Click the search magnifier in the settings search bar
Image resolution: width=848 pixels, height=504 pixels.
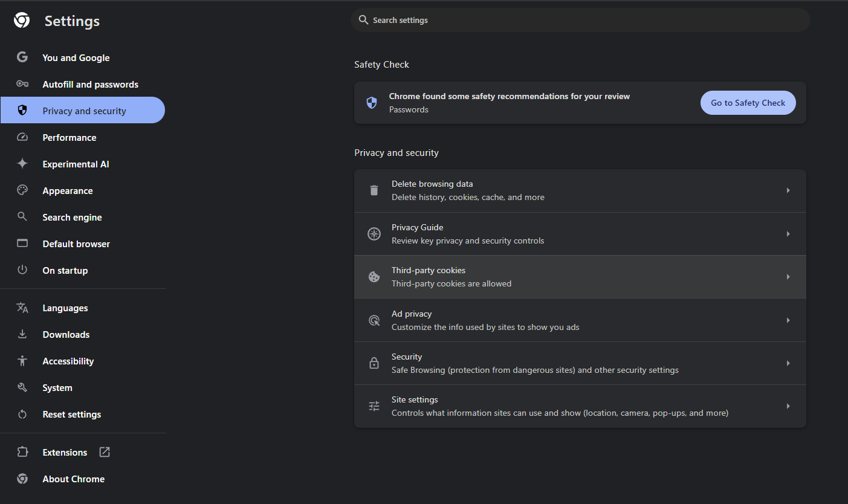(363, 19)
